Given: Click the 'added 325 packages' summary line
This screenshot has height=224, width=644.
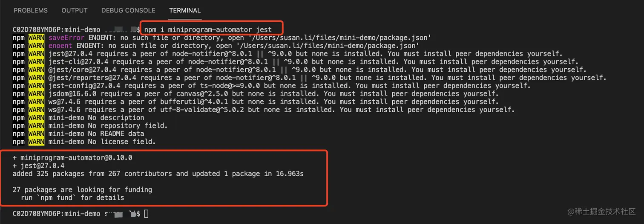Looking at the screenshot, I should (158, 174).
